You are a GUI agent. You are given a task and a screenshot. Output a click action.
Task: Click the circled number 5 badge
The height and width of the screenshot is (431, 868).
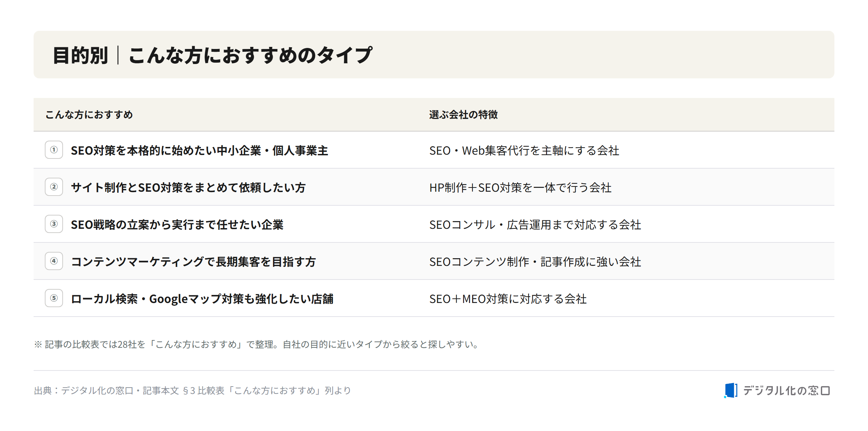coord(54,298)
